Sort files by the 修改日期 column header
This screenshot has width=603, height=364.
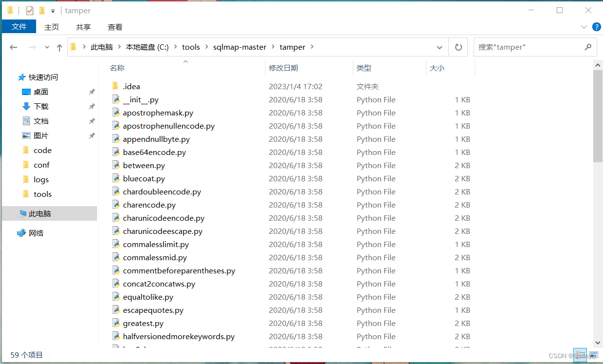(x=283, y=68)
